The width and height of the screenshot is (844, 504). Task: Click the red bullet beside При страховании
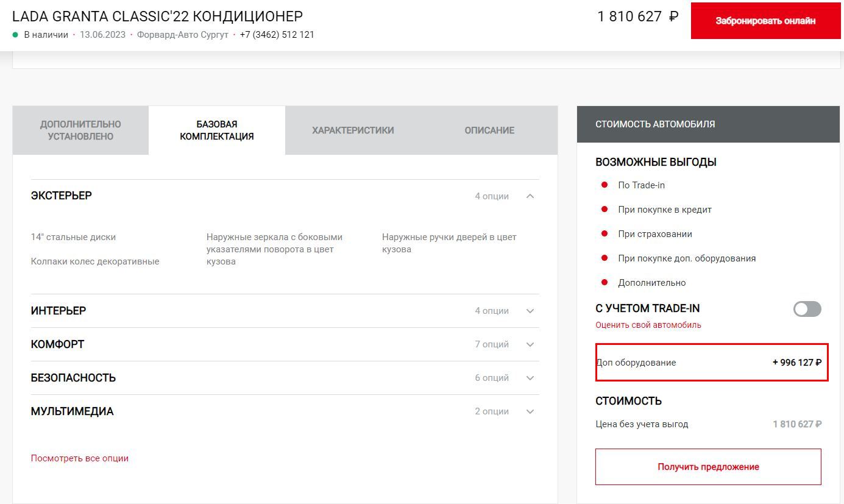(x=605, y=233)
